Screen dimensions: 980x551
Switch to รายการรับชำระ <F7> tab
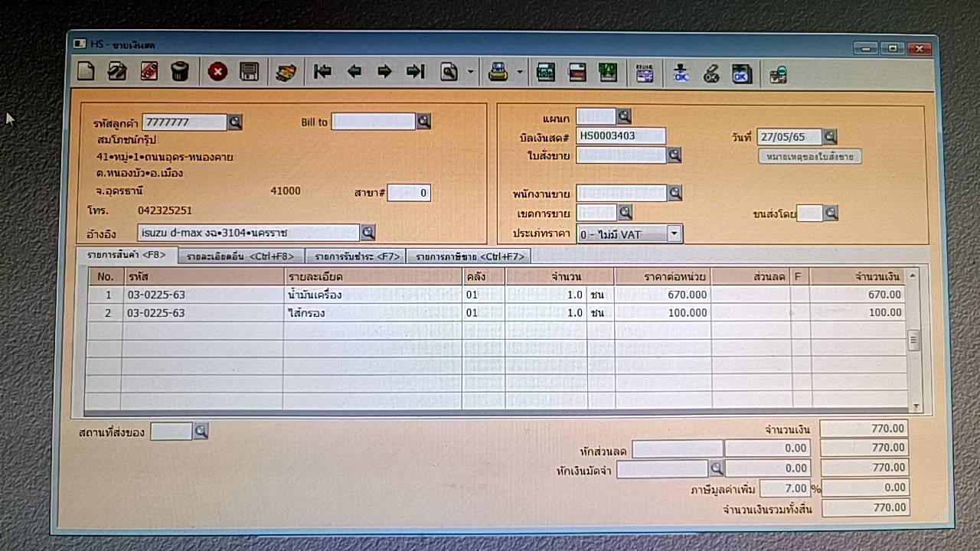pos(355,257)
